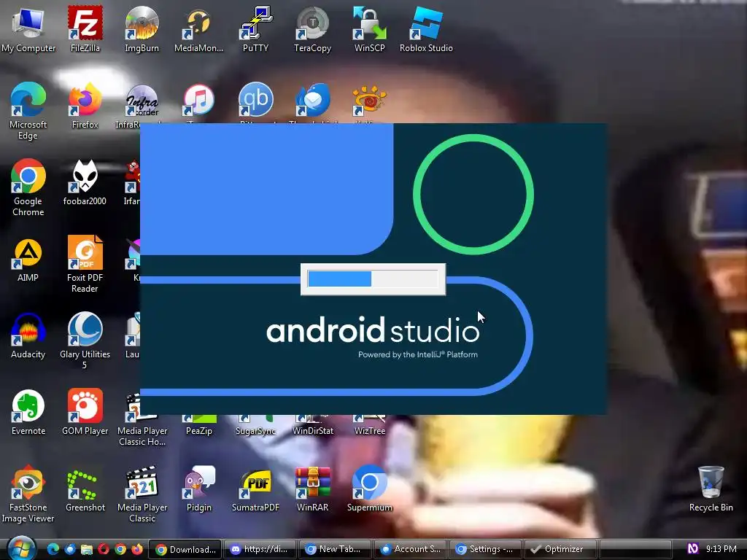Launch foobar2000 from the desktop
Viewport: 747px width, 560px height.
[85, 182]
